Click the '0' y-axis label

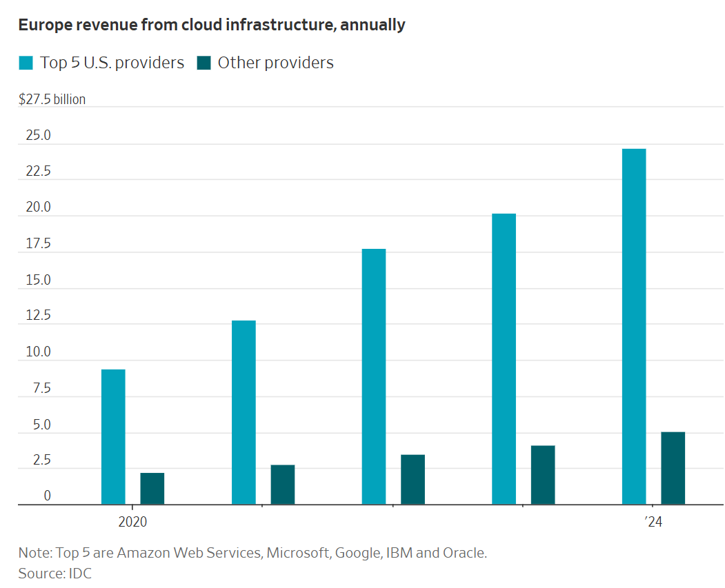tap(48, 496)
